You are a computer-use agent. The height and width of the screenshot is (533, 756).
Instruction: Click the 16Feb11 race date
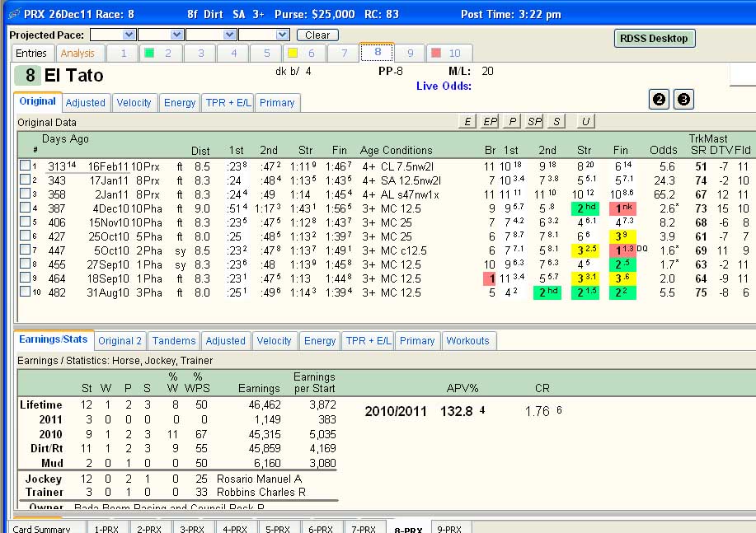tap(108, 166)
